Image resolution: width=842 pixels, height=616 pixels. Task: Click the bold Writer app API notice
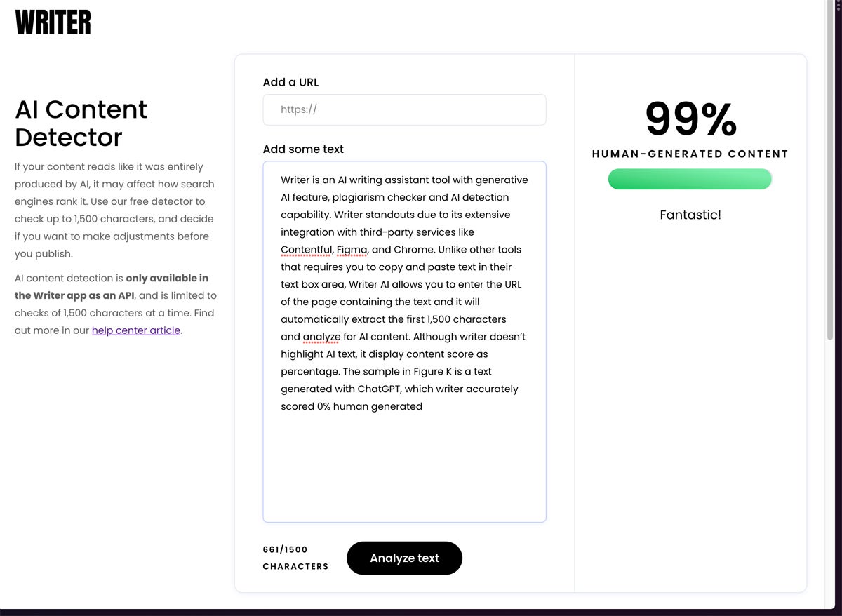point(112,286)
